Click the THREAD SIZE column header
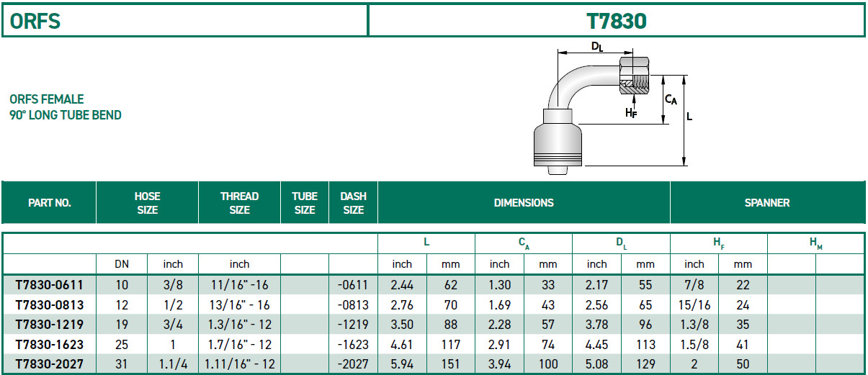868x375 pixels. 239,203
